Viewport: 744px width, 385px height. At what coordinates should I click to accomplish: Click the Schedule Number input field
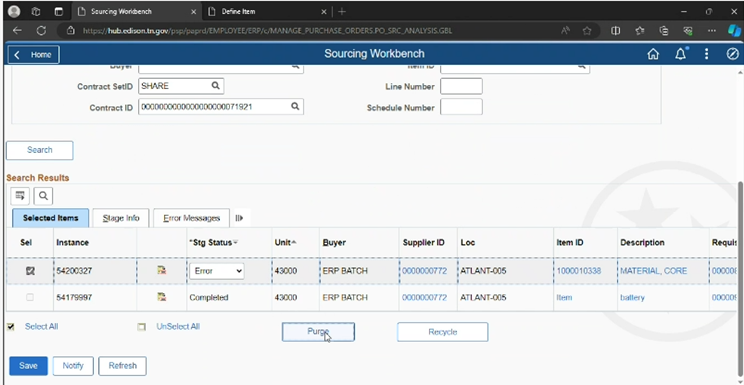click(x=461, y=107)
